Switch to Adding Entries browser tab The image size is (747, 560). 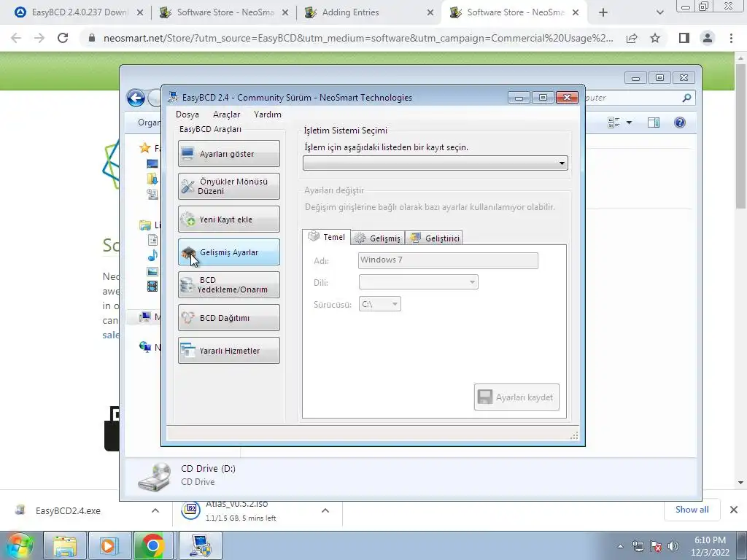tap(369, 13)
